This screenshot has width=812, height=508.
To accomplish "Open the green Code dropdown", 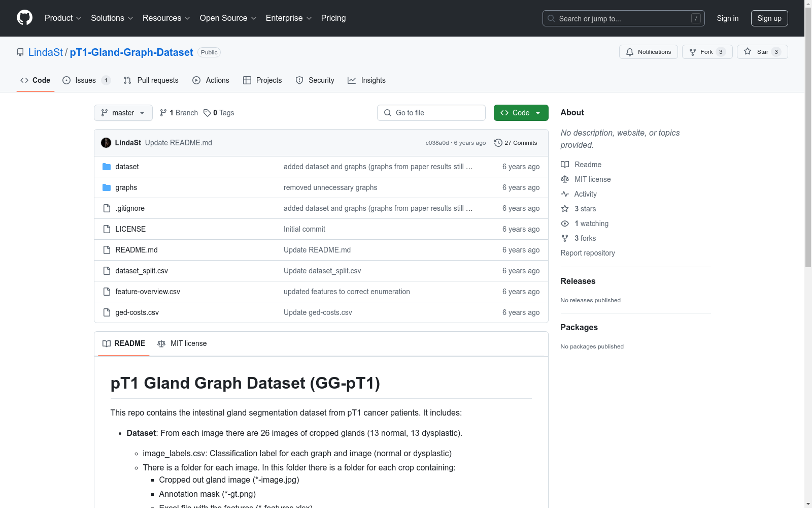I will coord(521,113).
